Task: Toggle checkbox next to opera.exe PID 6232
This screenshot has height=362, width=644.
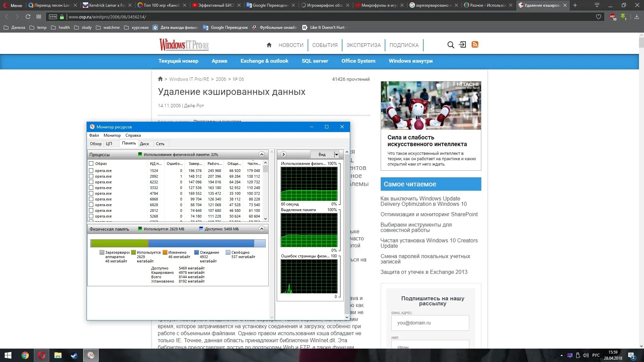Action: tap(91, 182)
